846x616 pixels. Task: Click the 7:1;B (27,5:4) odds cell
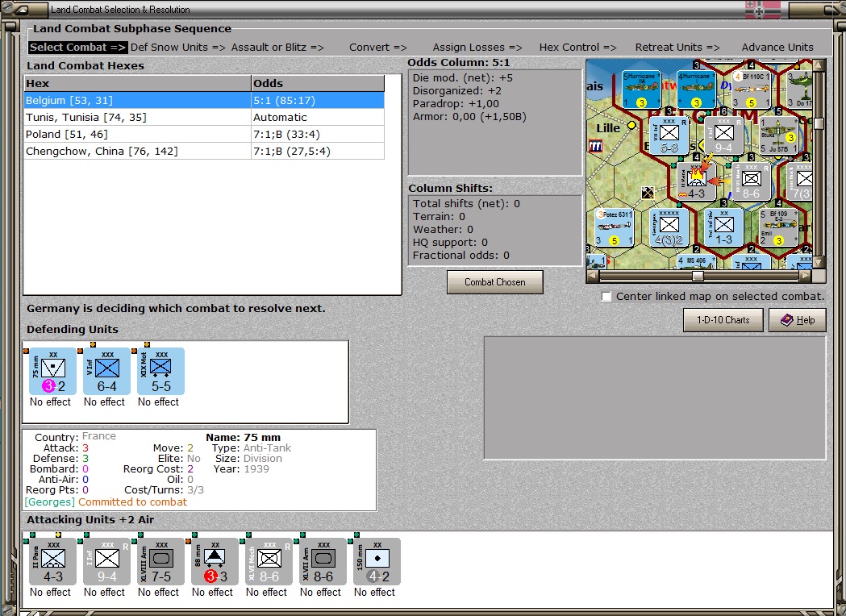318,151
